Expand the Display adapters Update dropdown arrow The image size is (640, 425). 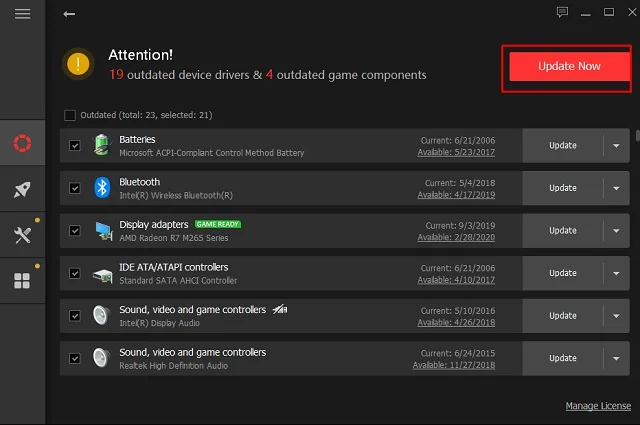click(x=616, y=231)
